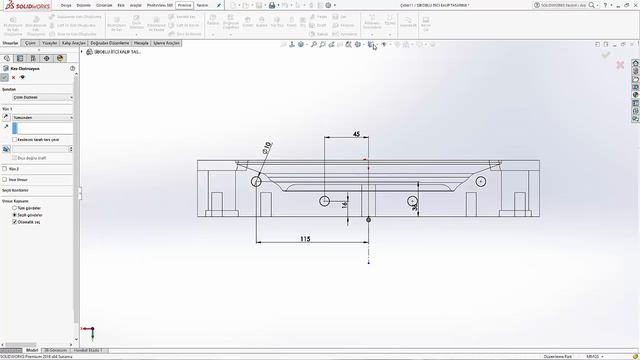Click the blue direction selection box

point(42,128)
